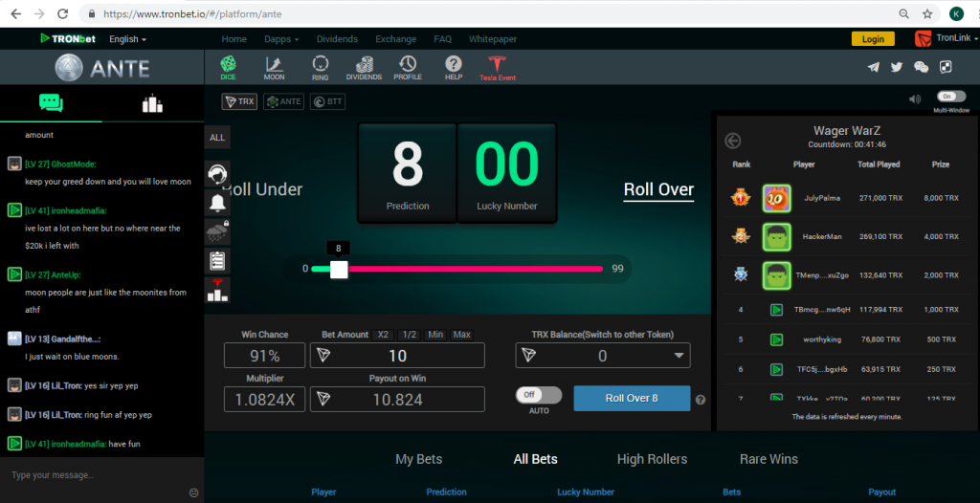
Task: Open the Whitepaper link
Action: (x=493, y=39)
